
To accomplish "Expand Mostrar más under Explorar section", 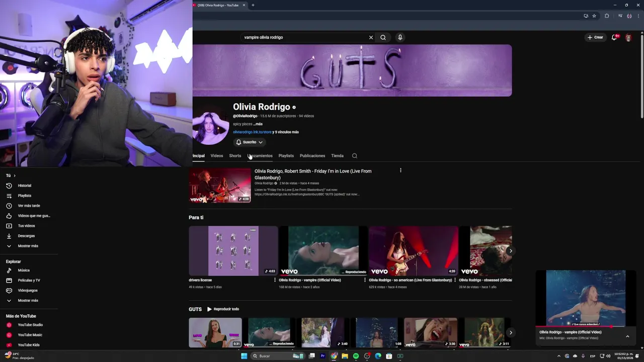I will coord(29,300).
